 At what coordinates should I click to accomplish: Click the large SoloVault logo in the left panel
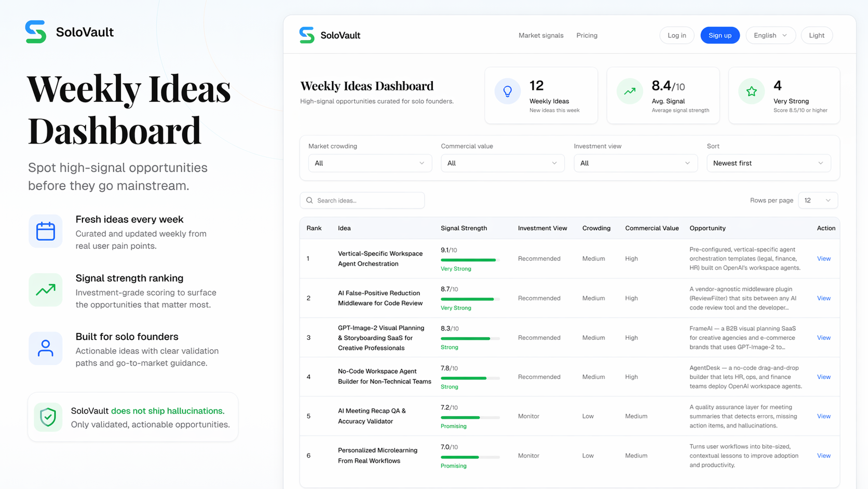click(x=69, y=32)
